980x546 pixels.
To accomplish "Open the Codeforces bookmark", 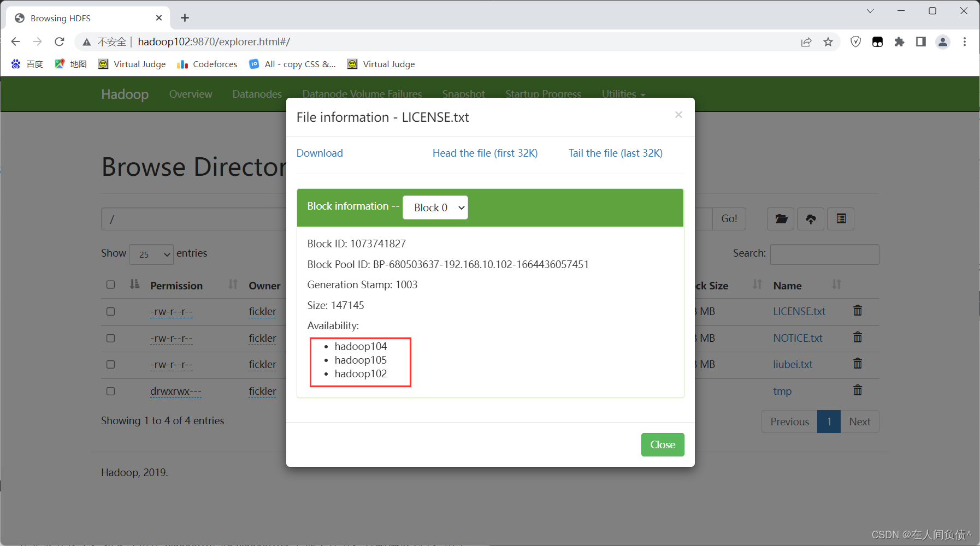I will pyautogui.click(x=208, y=64).
